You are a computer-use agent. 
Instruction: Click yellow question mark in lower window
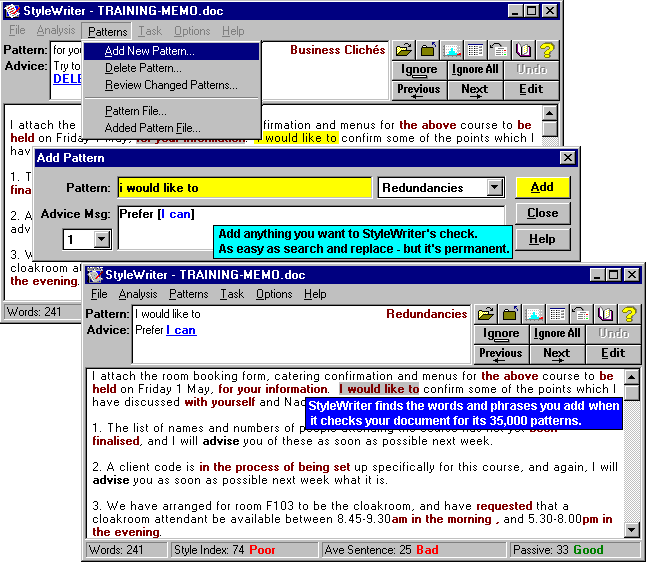pos(629,314)
